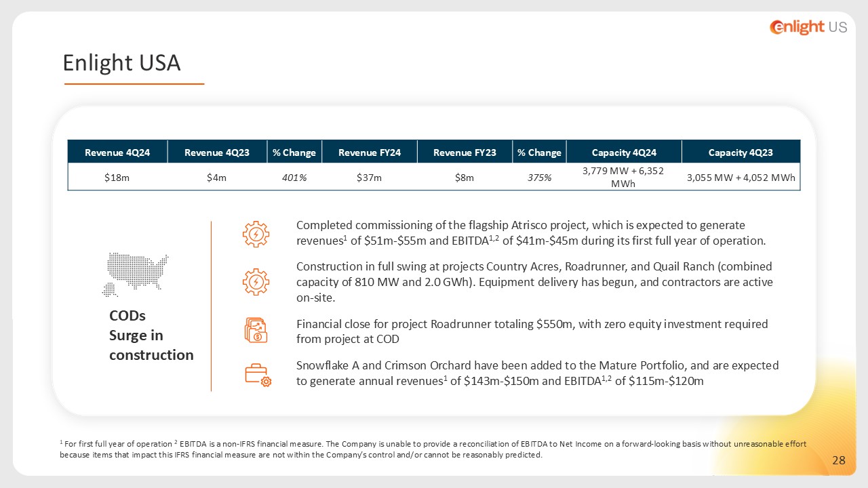Image resolution: width=868 pixels, height=488 pixels.
Task: Click the Revenue FY23 column header
Action: coord(465,152)
